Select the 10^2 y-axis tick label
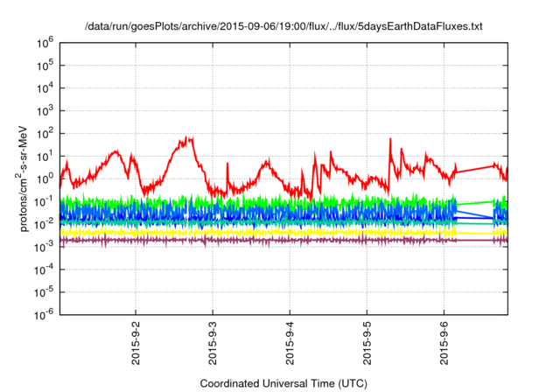 [45, 134]
